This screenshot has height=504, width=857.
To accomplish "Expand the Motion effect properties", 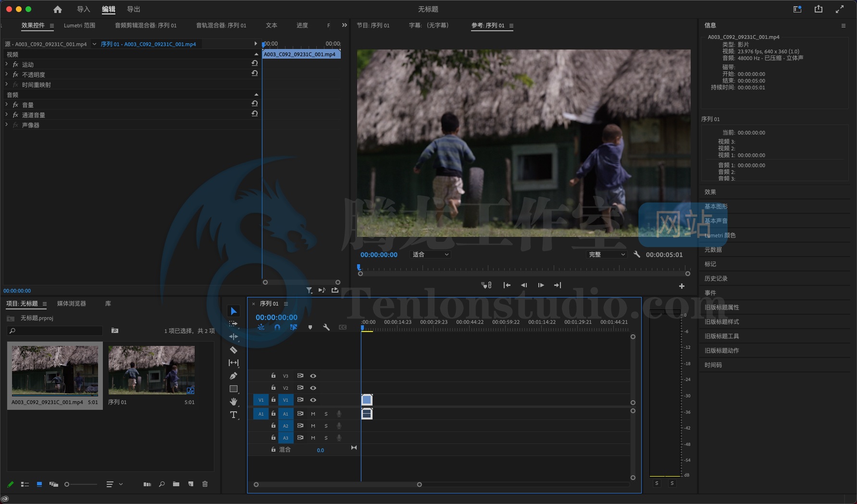I will (7, 64).
